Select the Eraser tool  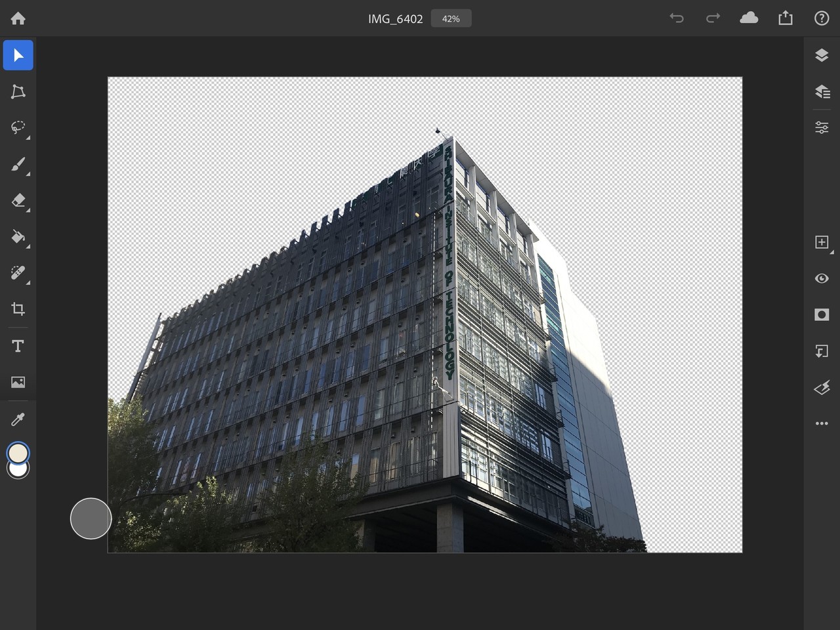point(18,200)
